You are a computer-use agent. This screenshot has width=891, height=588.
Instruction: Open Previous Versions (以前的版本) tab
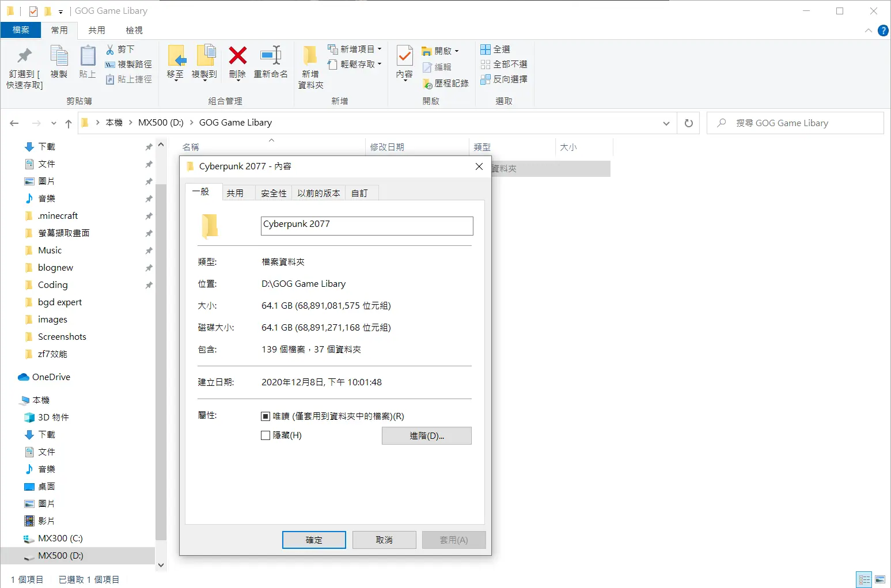click(x=319, y=194)
